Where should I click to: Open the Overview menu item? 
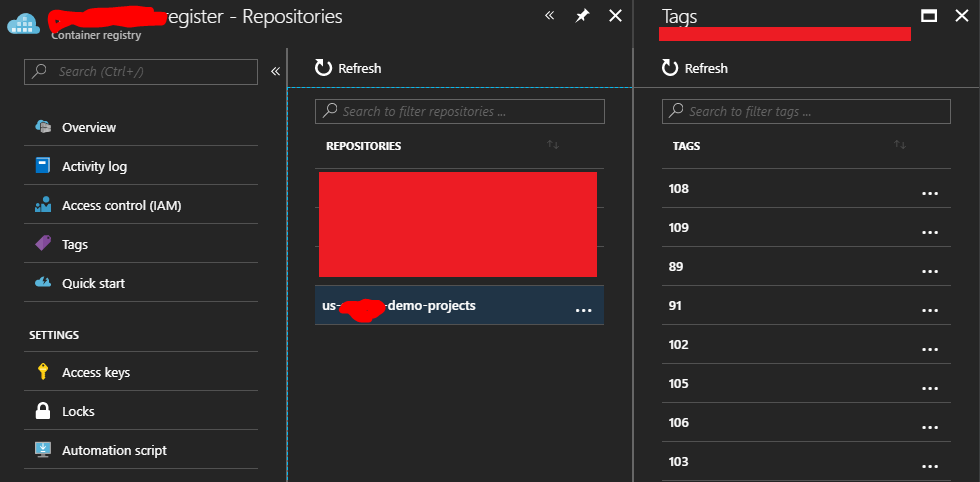(x=141, y=127)
